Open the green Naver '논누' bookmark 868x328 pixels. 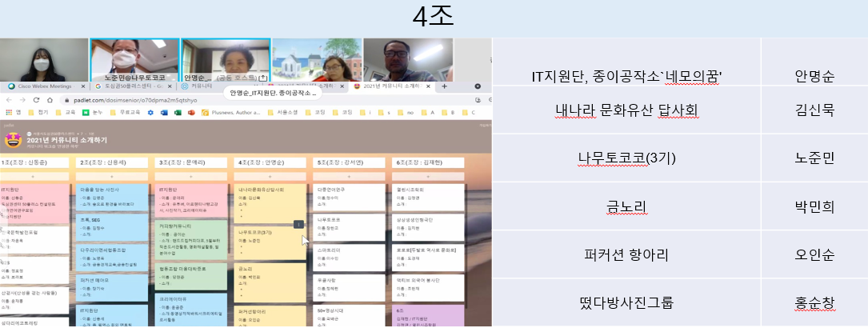point(91,112)
